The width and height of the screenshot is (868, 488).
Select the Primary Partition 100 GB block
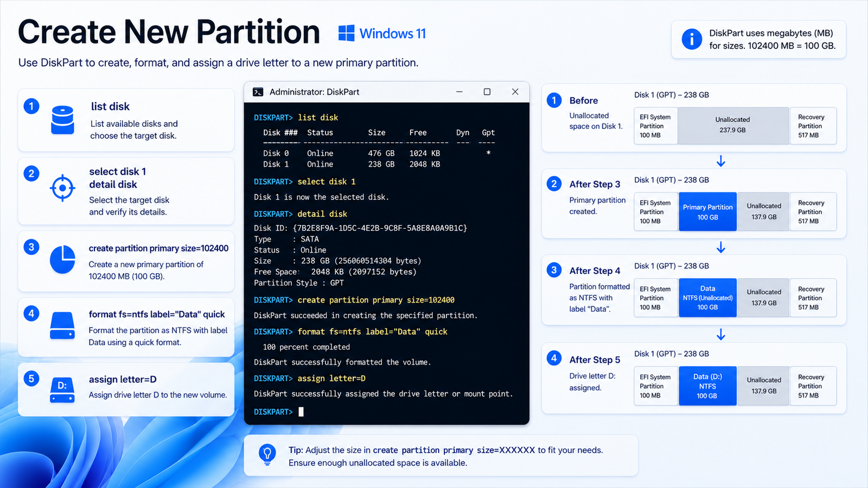(x=707, y=211)
